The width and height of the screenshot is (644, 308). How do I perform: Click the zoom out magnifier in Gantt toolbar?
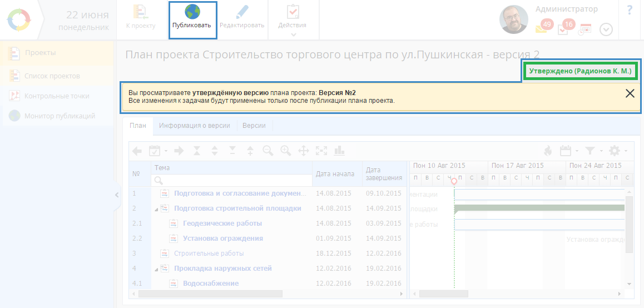pos(268,151)
